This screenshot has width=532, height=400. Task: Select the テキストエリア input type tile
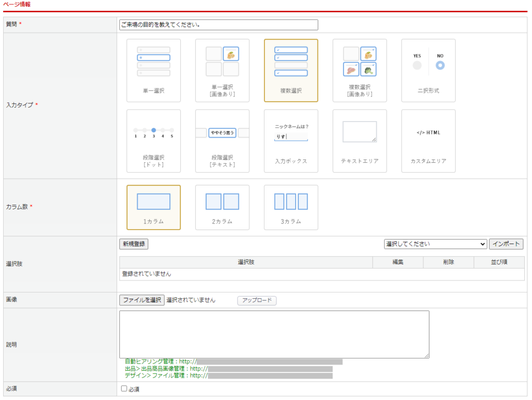coord(360,140)
